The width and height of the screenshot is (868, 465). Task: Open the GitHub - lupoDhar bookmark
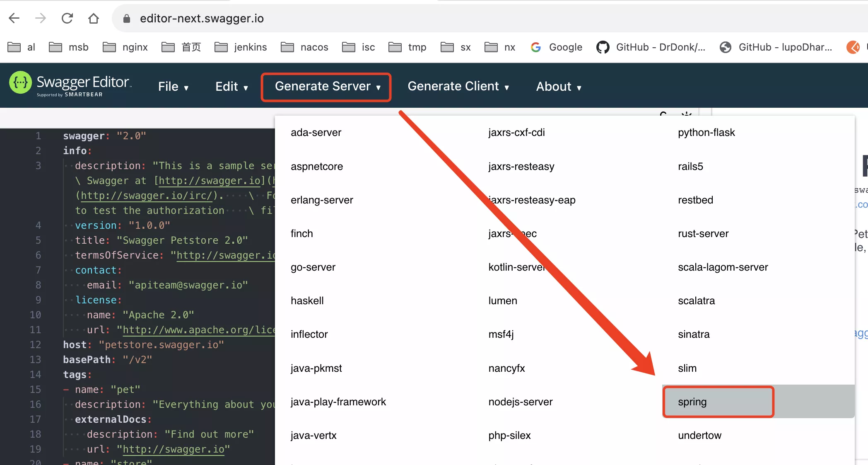776,47
